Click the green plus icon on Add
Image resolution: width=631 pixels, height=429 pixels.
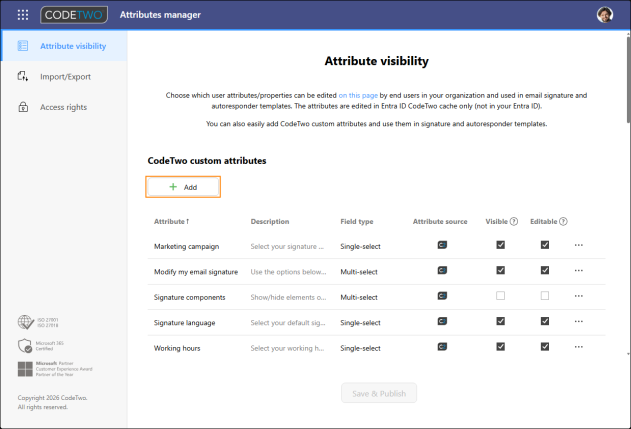coord(173,187)
